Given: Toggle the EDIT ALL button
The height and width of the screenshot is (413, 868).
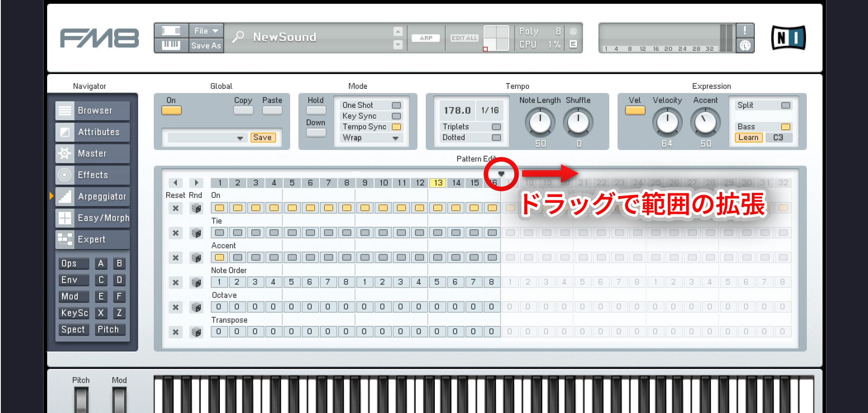Looking at the screenshot, I should click(464, 38).
